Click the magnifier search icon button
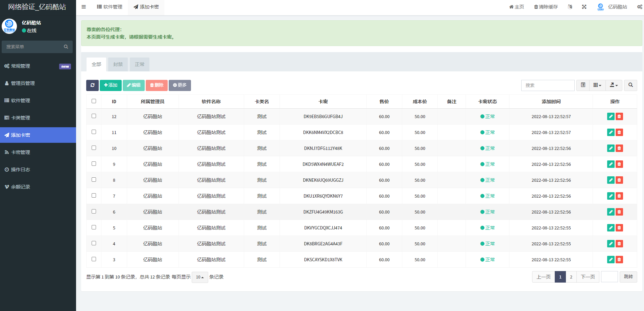This screenshot has width=644, height=311. pyautogui.click(x=630, y=85)
